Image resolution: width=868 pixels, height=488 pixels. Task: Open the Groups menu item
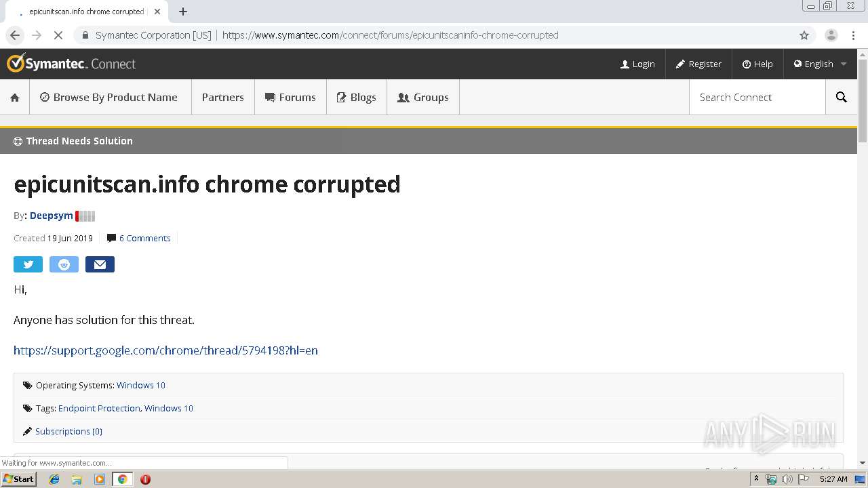pyautogui.click(x=422, y=98)
